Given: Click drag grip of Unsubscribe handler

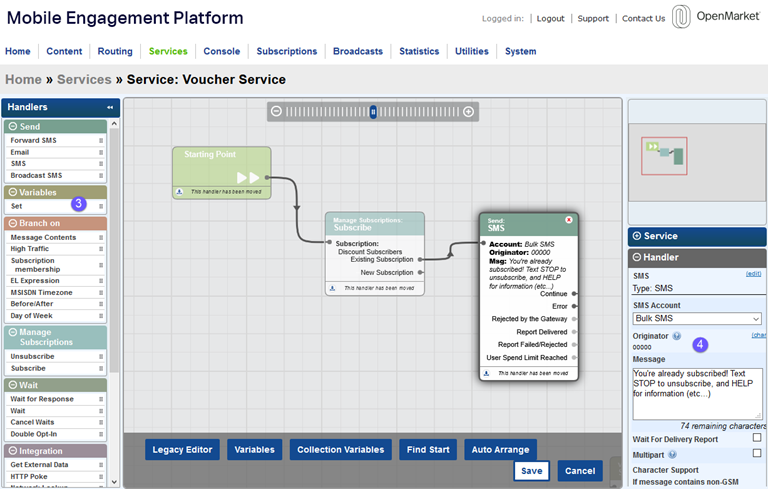Looking at the screenshot, I should pos(101,357).
